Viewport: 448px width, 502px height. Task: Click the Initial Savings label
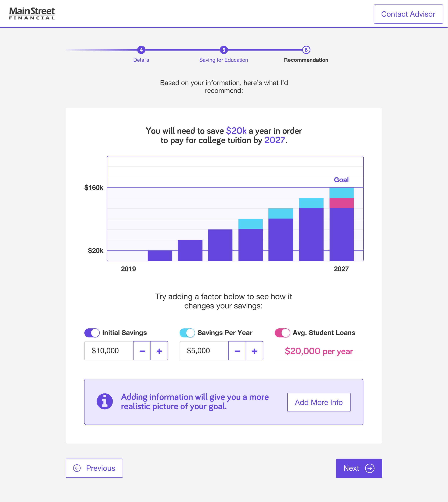coord(124,333)
